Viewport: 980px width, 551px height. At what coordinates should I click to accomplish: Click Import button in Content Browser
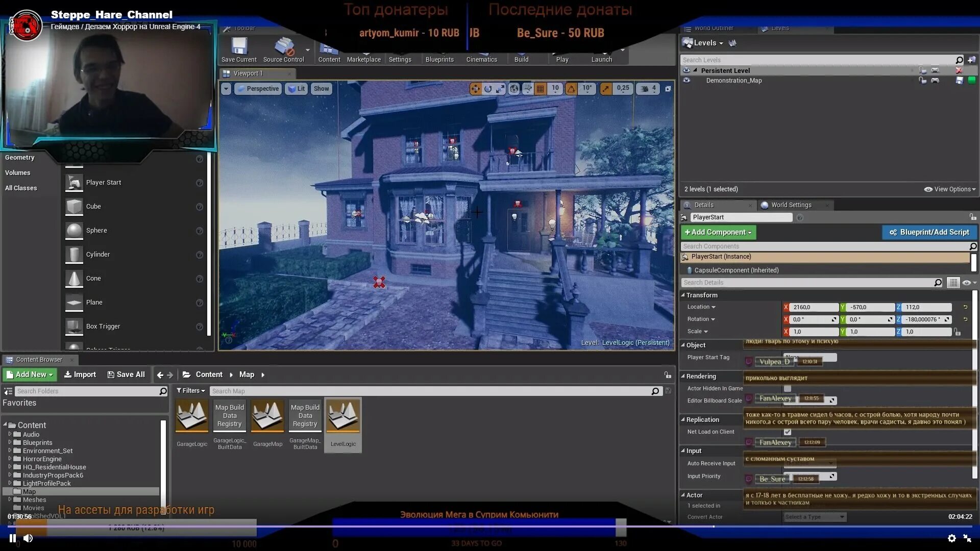(80, 374)
